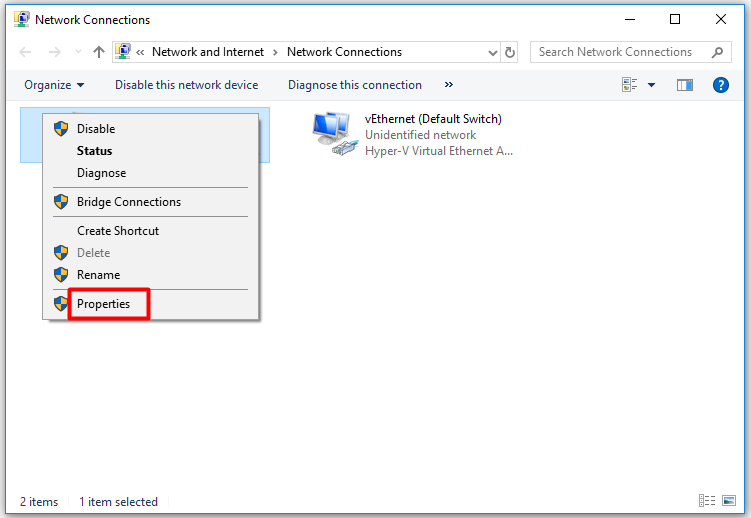The height and width of the screenshot is (518, 751).
Task: Maximize the Network Connections window
Action: (x=675, y=20)
